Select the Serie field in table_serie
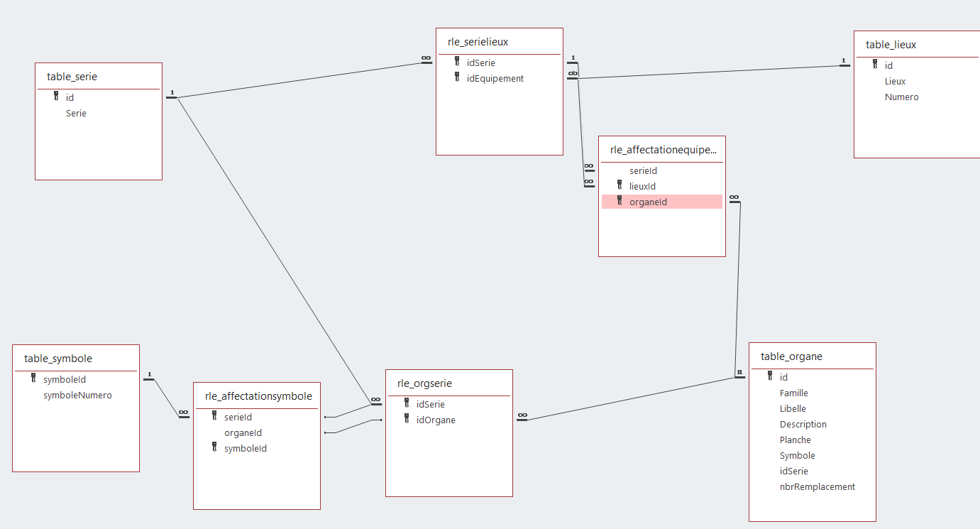 (x=76, y=113)
